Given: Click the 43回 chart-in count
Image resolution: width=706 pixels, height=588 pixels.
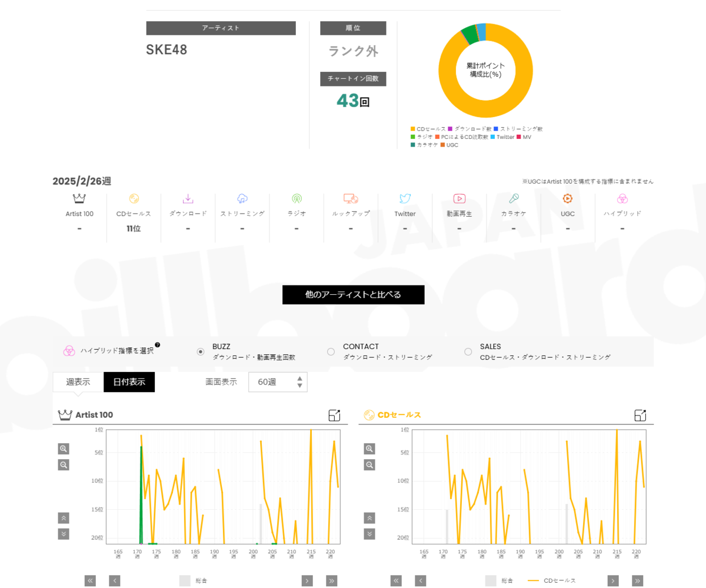Looking at the screenshot, I should pos(353,101).
